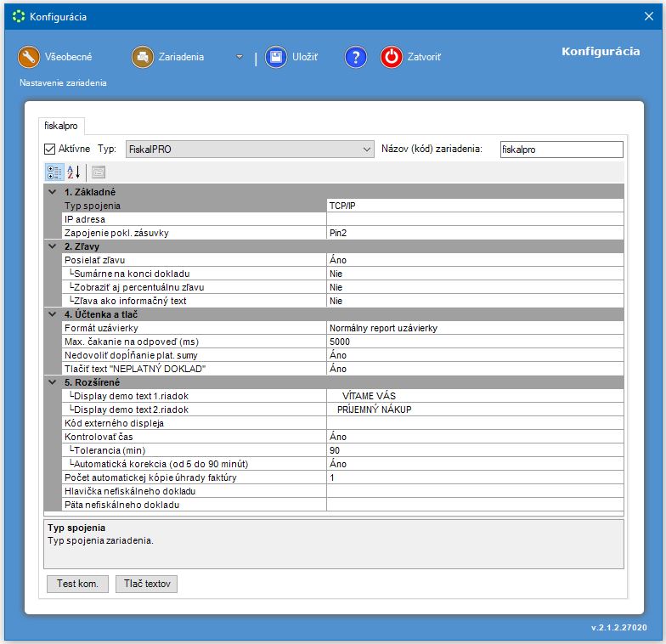The width and height of the screenshot is (666, 644).
Task: Collapse the 2. Zľavy section
Action: 53,246
